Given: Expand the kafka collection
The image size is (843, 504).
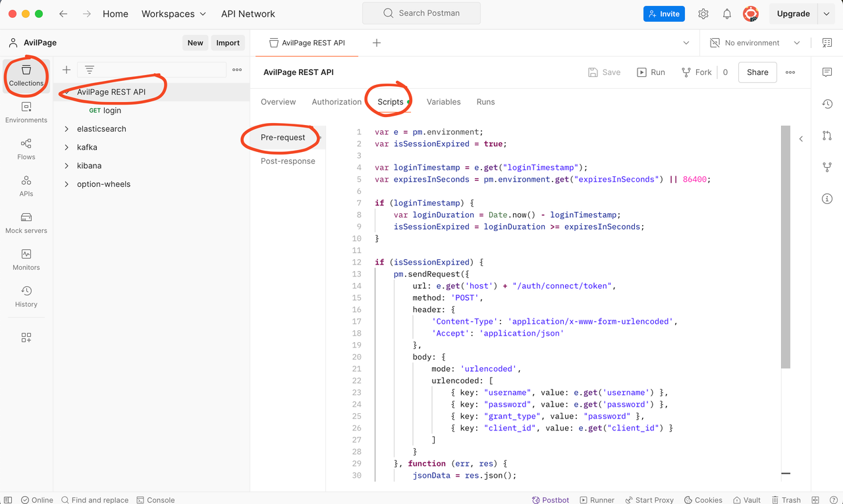Looking at the screenshot, I should 67,147.
